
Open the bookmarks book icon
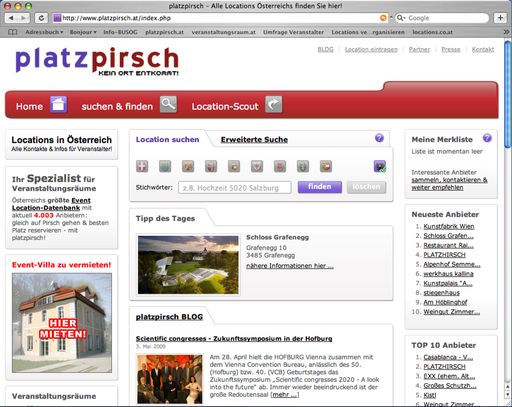click(13, 32)
